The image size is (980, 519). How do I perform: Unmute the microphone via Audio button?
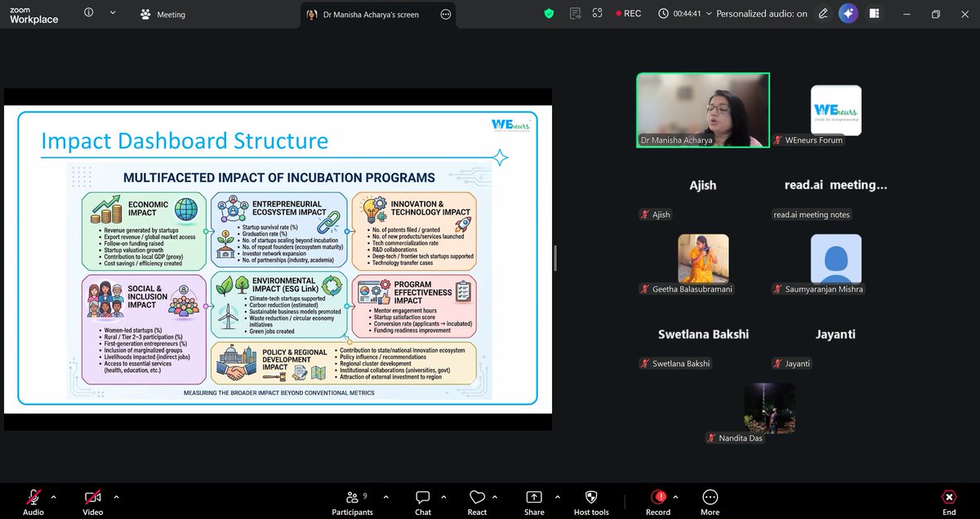pos(33,501)
